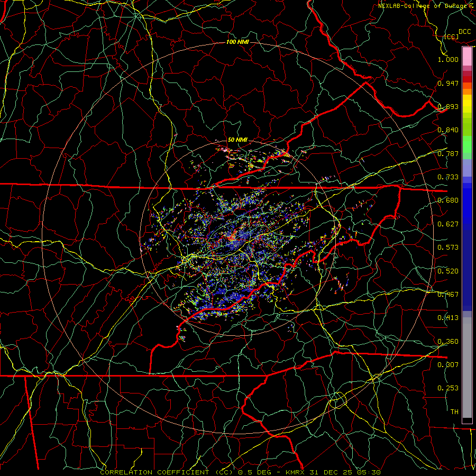
Task: Click the 0.5 DEG elevation text
Action: tap(255, 472)
